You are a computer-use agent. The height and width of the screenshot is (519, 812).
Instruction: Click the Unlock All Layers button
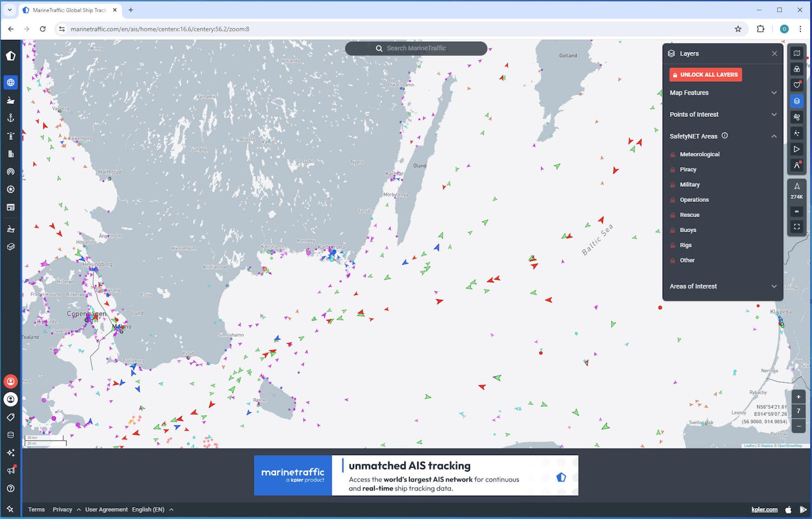(705, 75)
